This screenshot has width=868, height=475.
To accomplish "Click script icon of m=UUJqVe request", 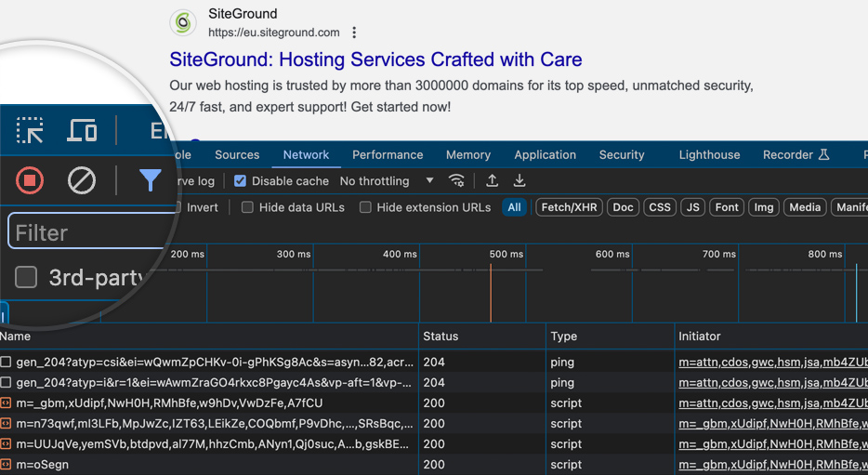I will click(6, 444).
